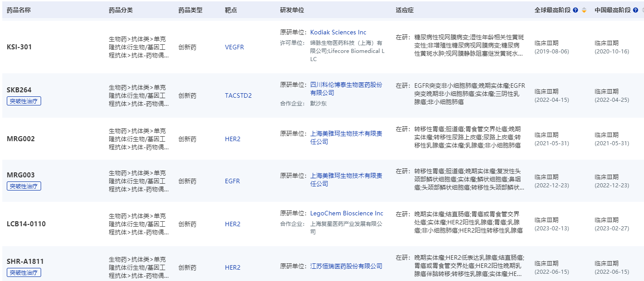
Task: Open 上海美雅珂生物技术 link in MRG002 row
Action: (346, 138)
